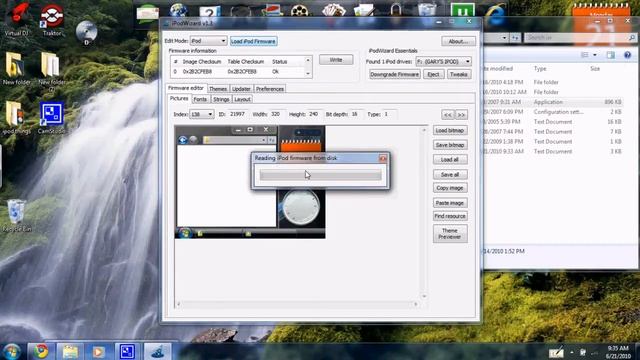Launch Google Chrome from taskbar
The height and width of the screenshot is (360, 640).
click(41, 351)
